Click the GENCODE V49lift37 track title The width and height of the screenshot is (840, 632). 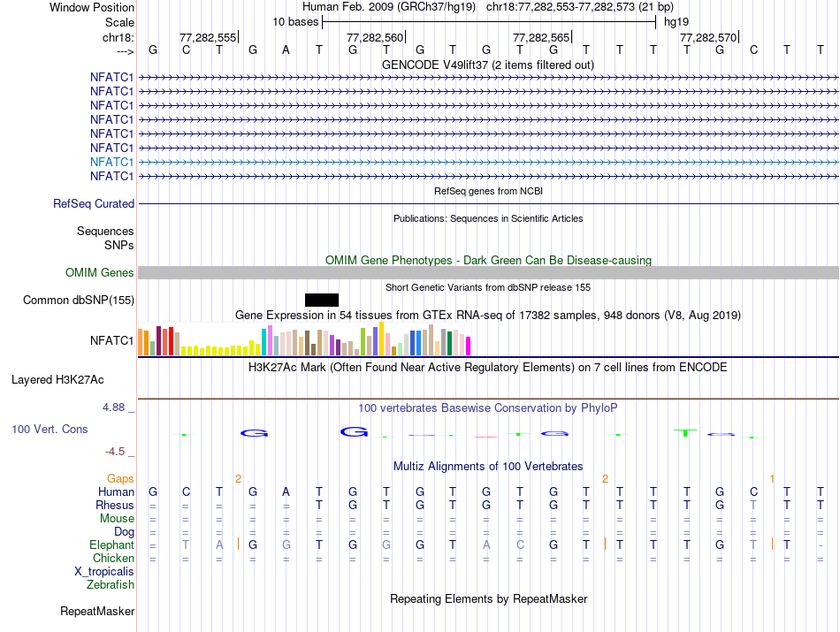tap(487, 65)
